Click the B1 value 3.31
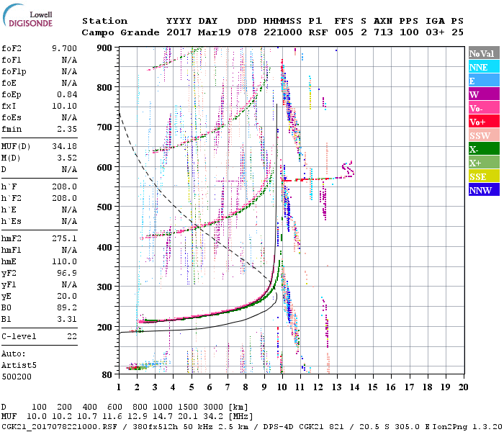 coord(67,319)
